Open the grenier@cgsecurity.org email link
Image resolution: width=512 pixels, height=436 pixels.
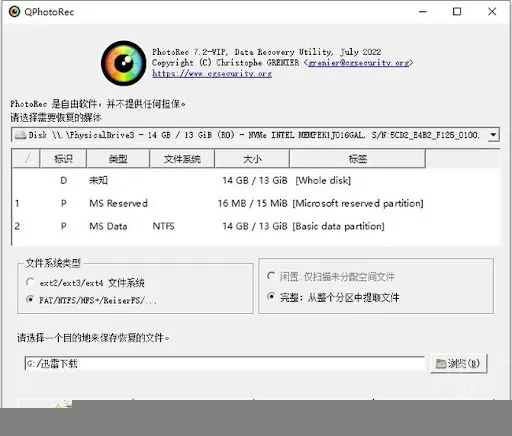[358, 63]
